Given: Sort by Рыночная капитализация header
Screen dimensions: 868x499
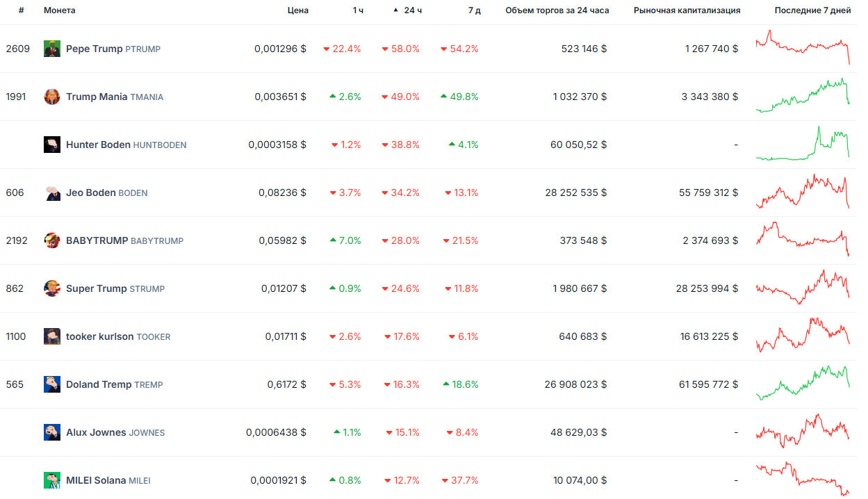Looking at the screenshot, I should coord(687,10).
